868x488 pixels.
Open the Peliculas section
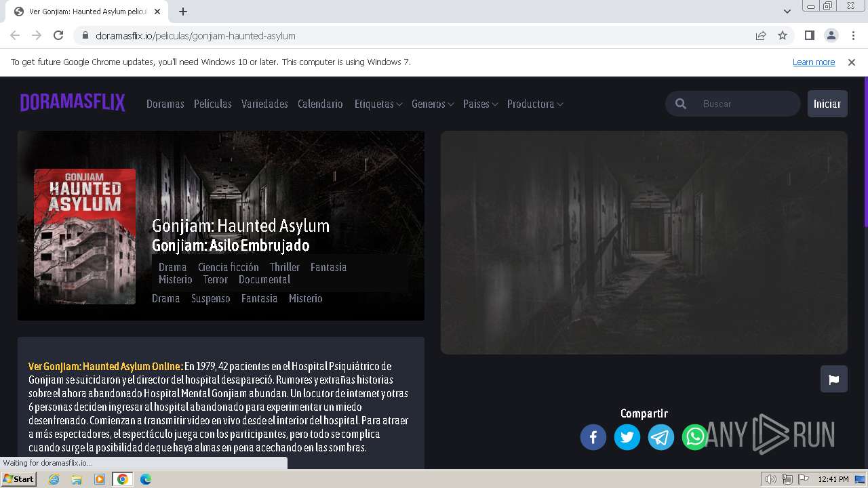(213, 104)
